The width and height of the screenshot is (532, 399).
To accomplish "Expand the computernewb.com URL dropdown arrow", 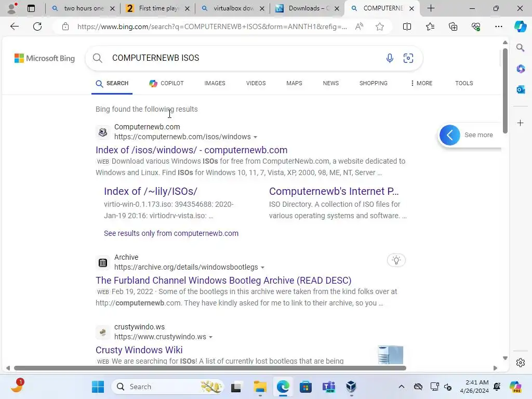I will pyautogui.click(x=256, y=137).
